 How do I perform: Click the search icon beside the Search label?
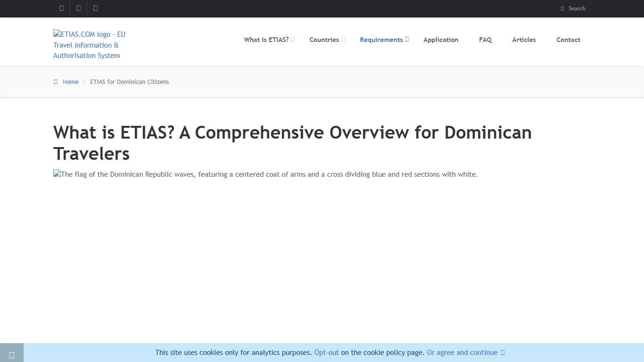tap(562, 8)
